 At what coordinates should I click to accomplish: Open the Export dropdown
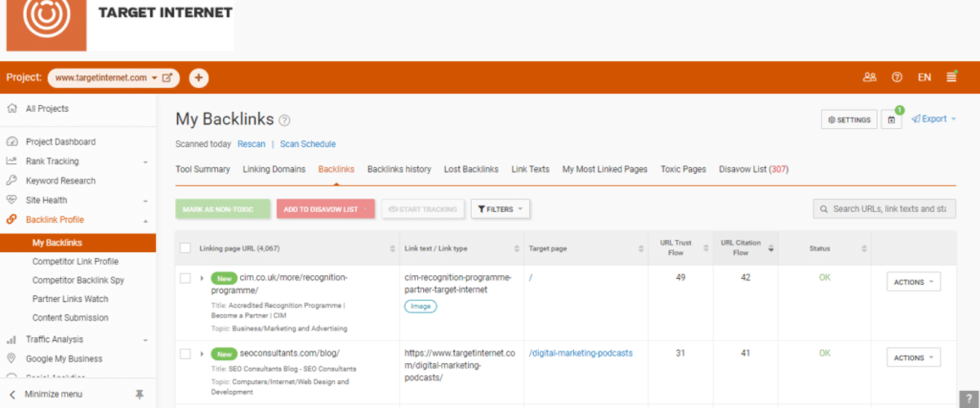tap(934, 119)
